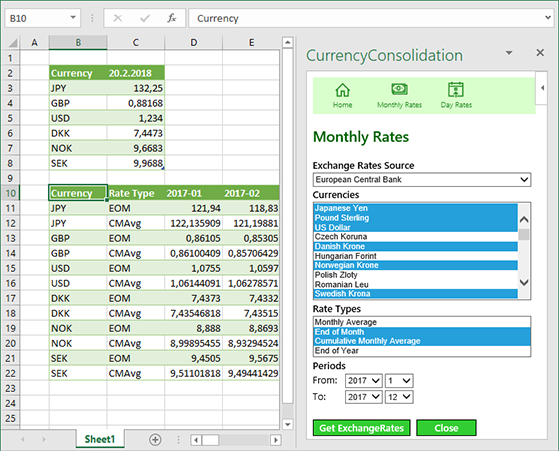Open the Monthly Rates icon

[x=399, y=89]
